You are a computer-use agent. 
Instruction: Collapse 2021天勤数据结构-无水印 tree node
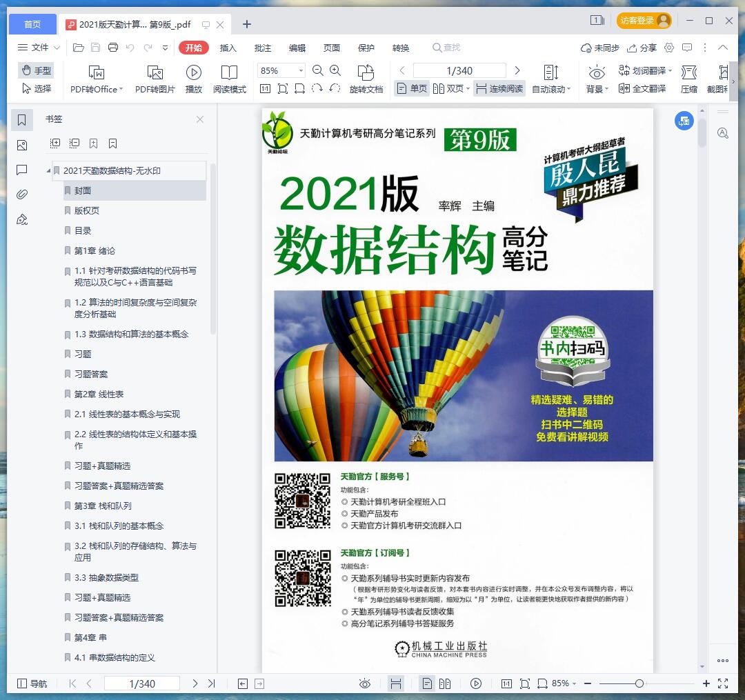[48, 171]
